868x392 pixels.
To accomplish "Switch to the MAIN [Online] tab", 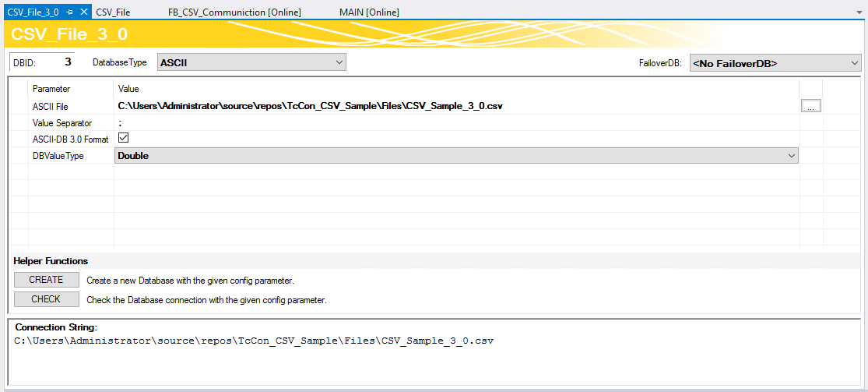I will [x=369, y=12].
